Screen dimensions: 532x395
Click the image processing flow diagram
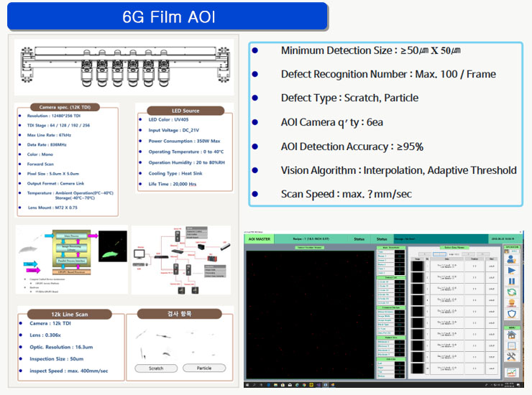tap(72, 259)
